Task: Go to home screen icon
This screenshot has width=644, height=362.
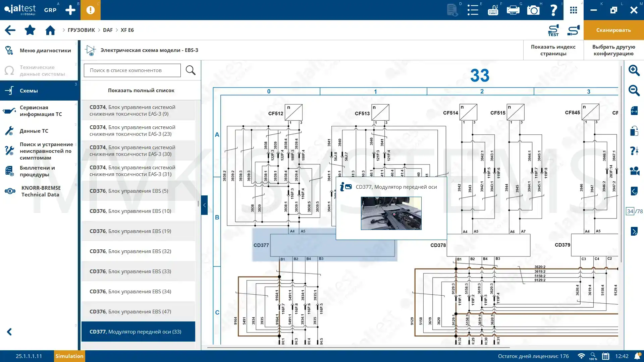Action: click(x=50, y=30)
